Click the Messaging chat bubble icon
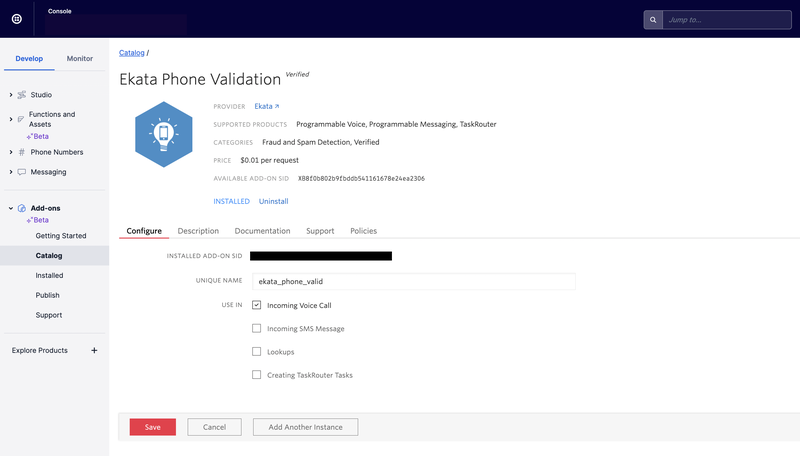The image size is (800, 456). click(21, 172)
